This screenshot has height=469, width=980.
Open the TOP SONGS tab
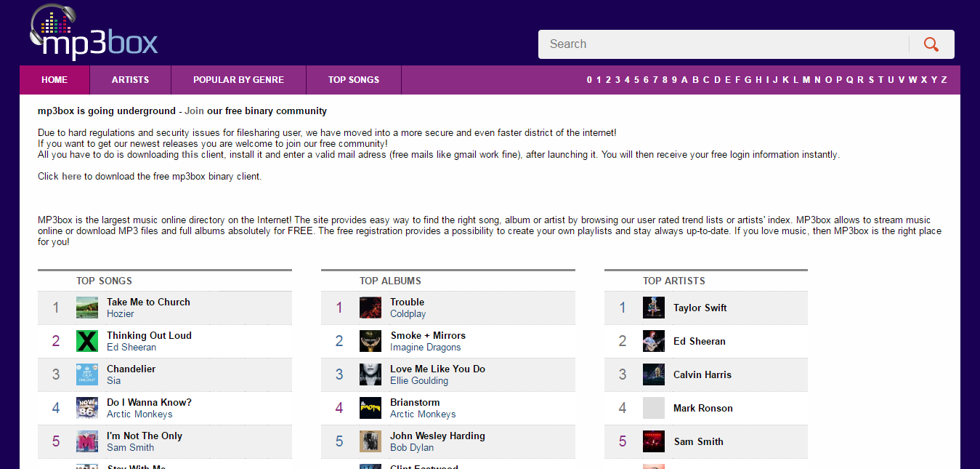coord(354,80)
